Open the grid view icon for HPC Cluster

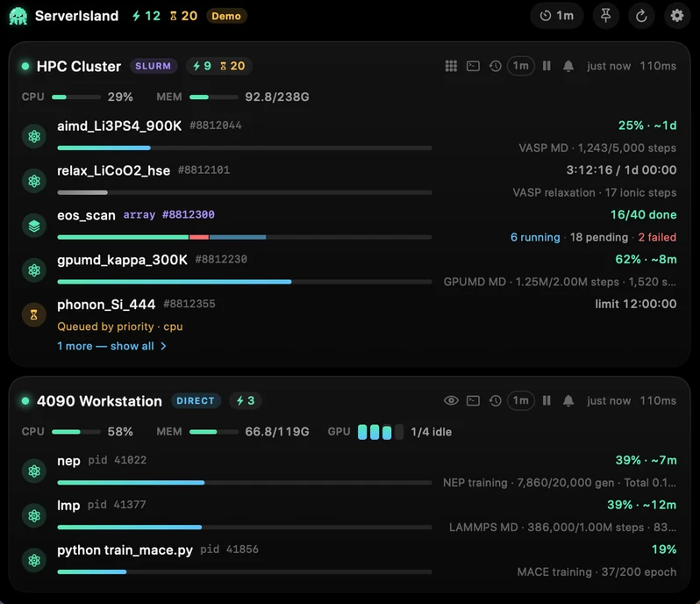click(451, 66)
